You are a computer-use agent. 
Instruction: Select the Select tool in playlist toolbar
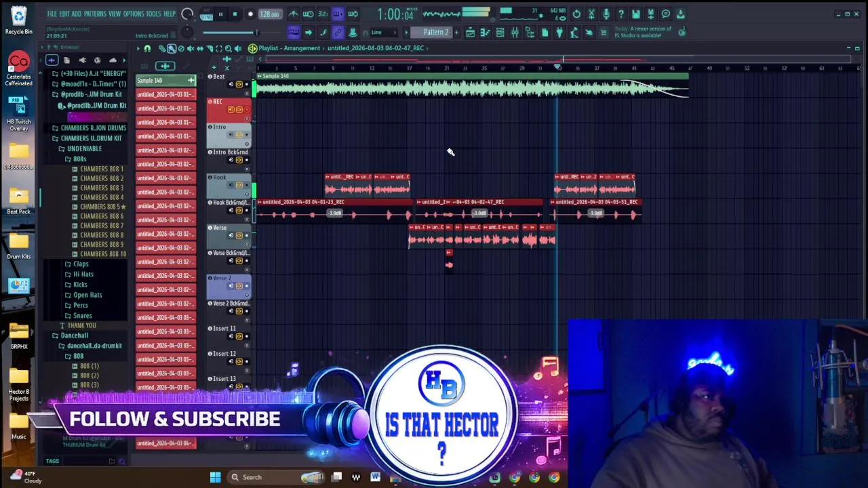coord(219,48)
